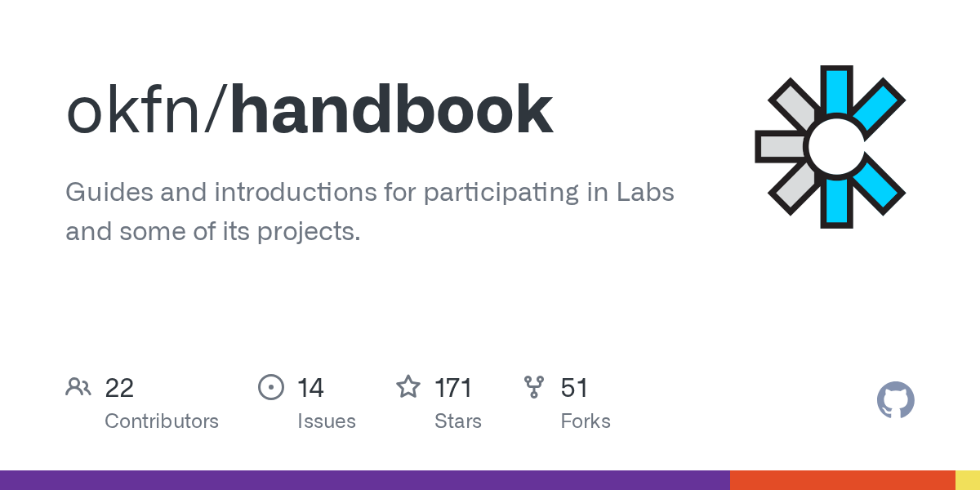980x490 pixels.
Task: Click the blue and gray asterisk logo
Action: pos(831,147)
